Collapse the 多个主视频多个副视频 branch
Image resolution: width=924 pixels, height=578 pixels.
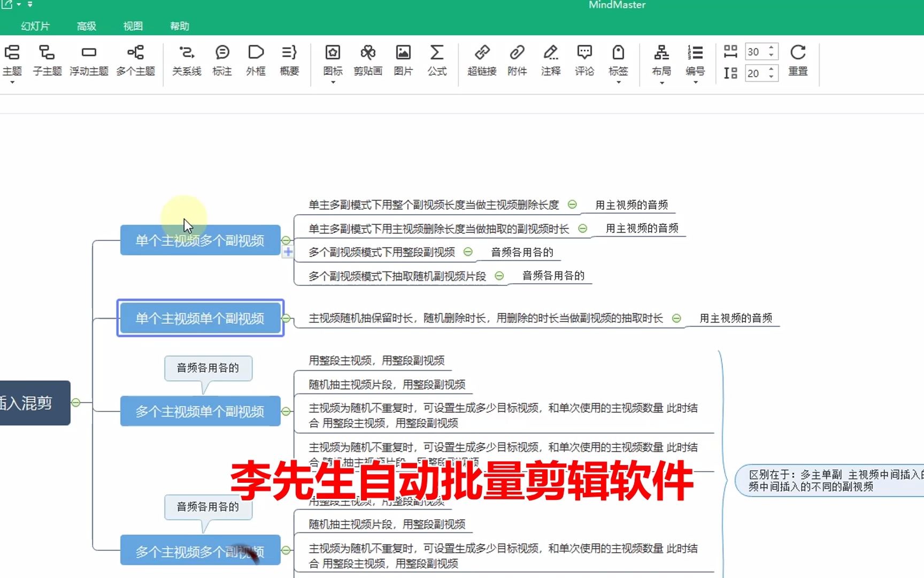coord(286,550)
